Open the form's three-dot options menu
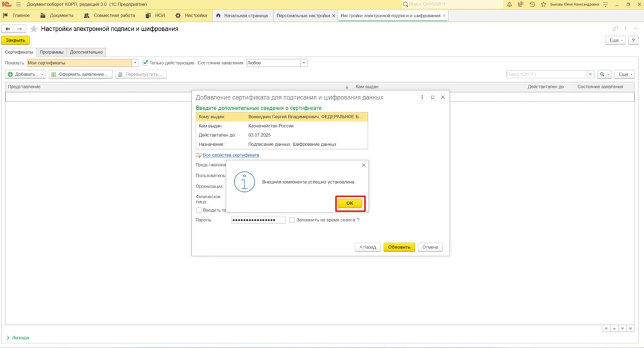The width and height of the screenshot is (644, 348). pyautogui.click(x=625, y=28)
